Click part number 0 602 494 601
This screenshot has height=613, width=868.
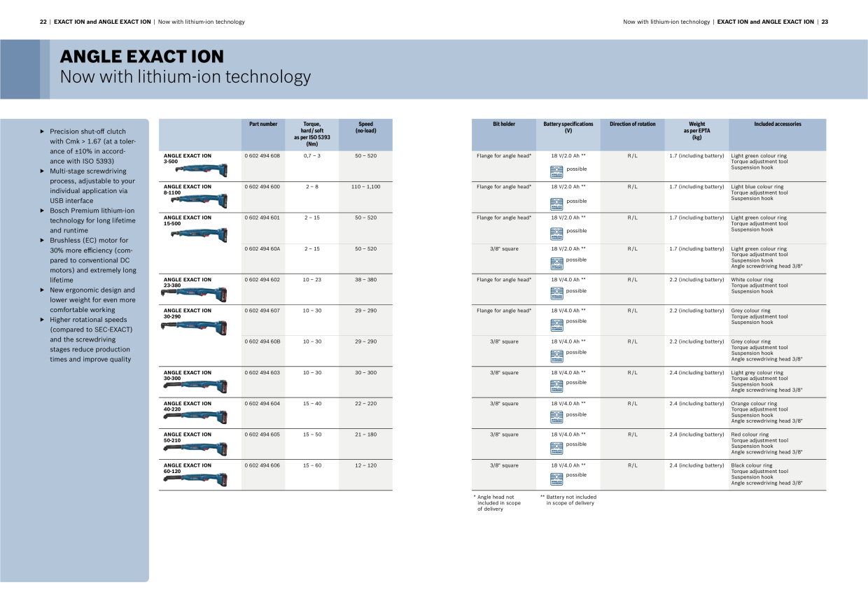coord(262,218)
